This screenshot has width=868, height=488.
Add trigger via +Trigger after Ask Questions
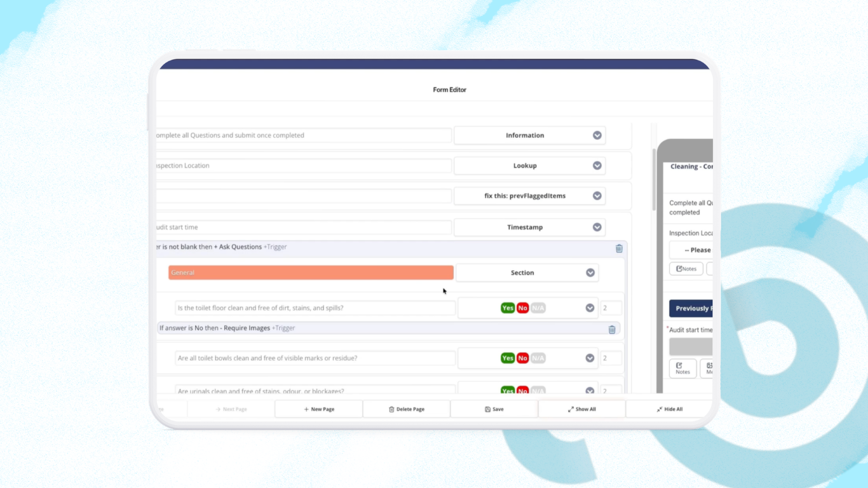pyautogui.click(x=275, y=247)
